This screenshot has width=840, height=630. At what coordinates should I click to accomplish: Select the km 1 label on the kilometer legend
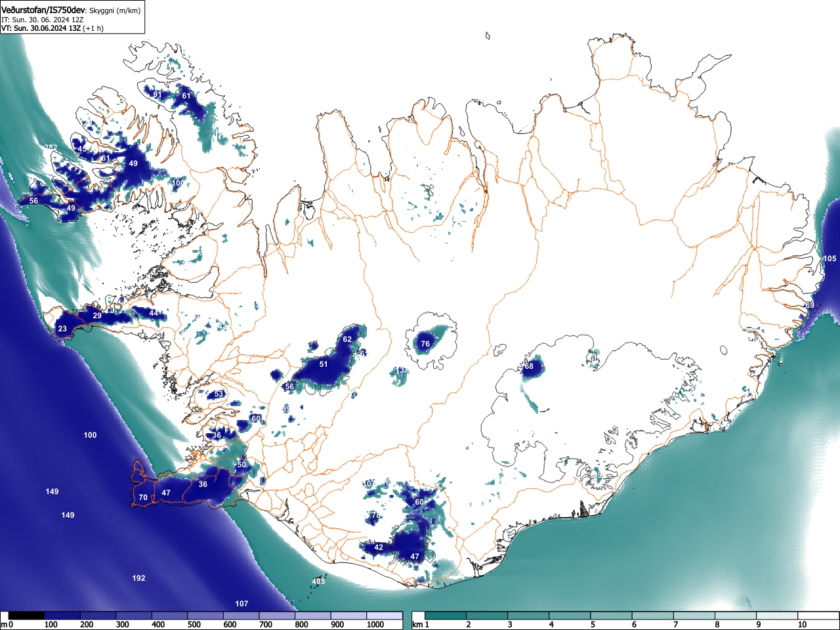(x=422, y=625)
